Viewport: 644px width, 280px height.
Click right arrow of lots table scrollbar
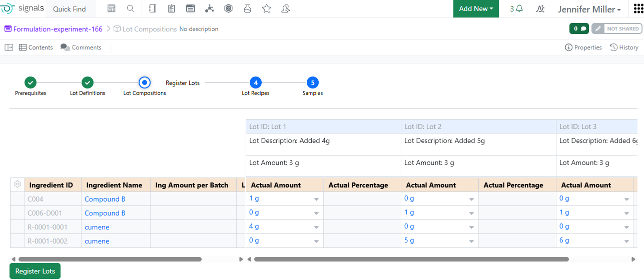(x=633, y=259)
